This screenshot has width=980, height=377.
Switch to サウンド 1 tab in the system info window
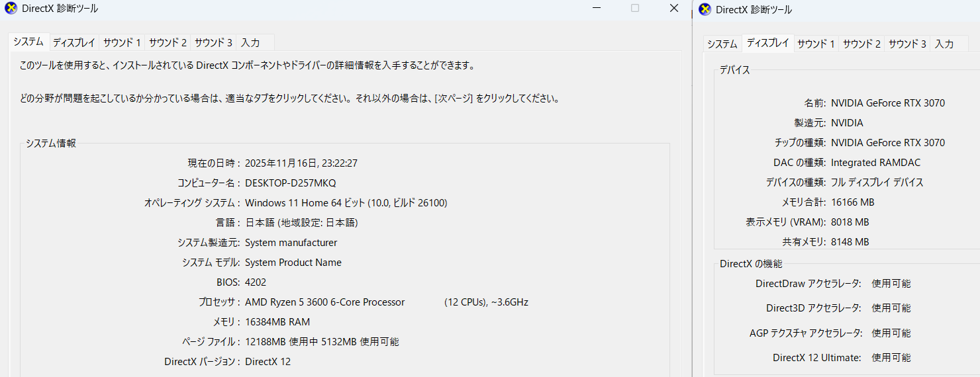click(x=122, y=42)
